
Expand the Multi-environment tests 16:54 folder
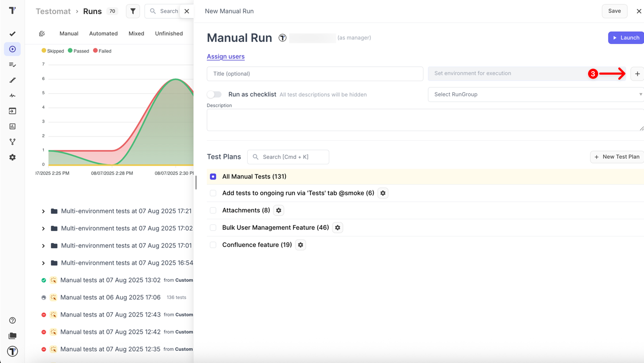pos(43,263)
